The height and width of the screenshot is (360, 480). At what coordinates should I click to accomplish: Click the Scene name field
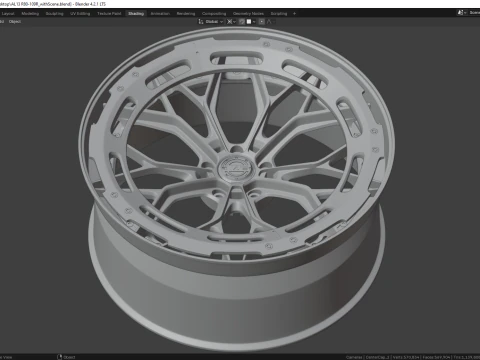click(474, 13)
